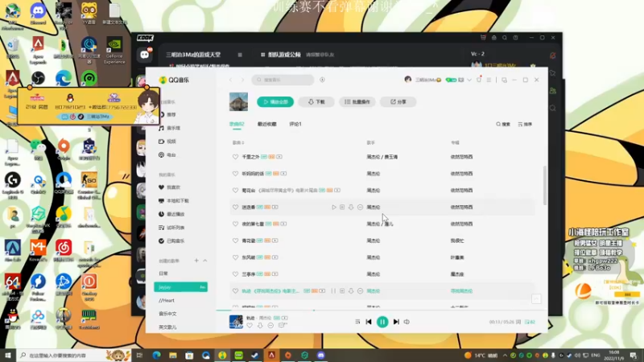The height and width of the screenshot is (362, 644).
Task: Click the 下载 button
Action: pos(316,102)
